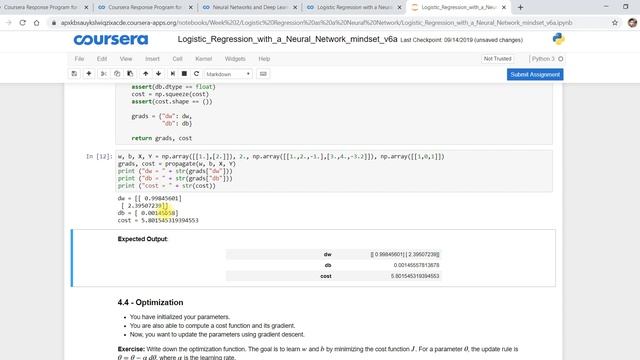This screenshot has height=360, width=640.
Task: Move selected cell up arrow
Action: 145,74
